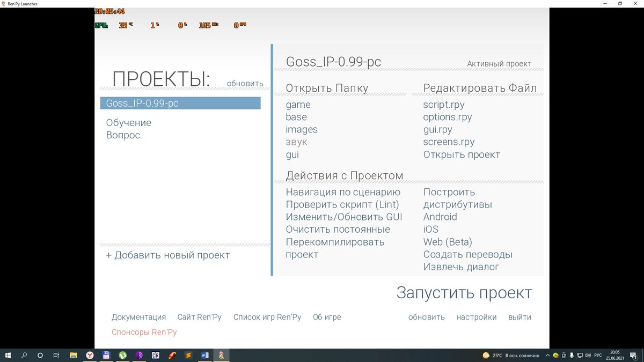Open red flash icon app in taskbar

pos(172,355)
